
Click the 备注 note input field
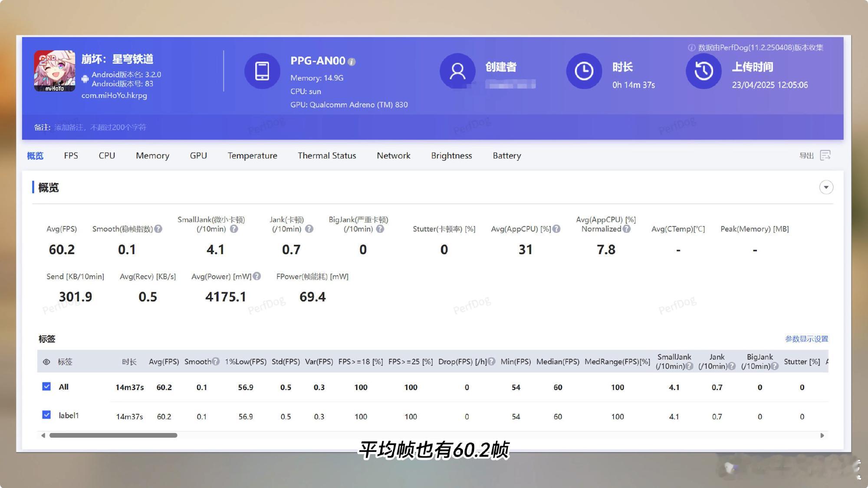point(100,128)
